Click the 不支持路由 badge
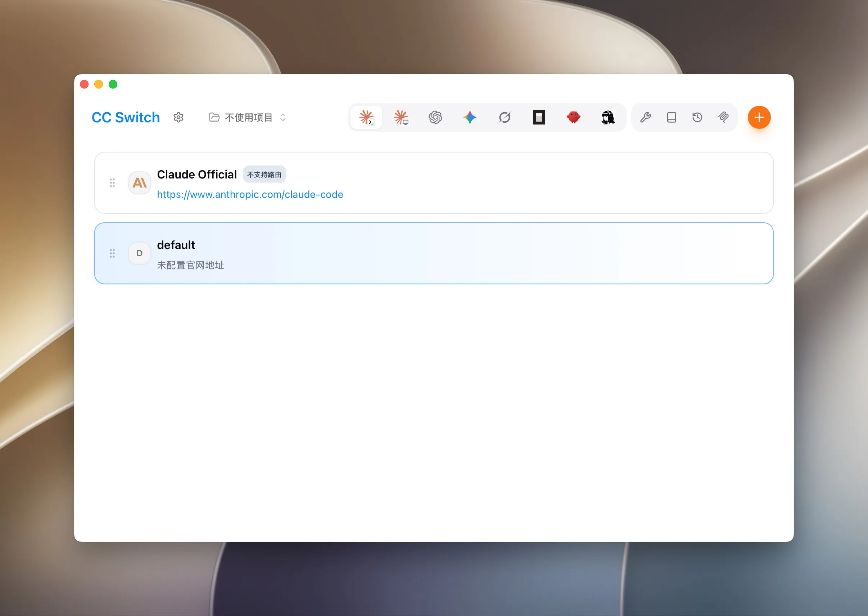The height and width of the screenshot is (616, 868). [x=264, y=175]
